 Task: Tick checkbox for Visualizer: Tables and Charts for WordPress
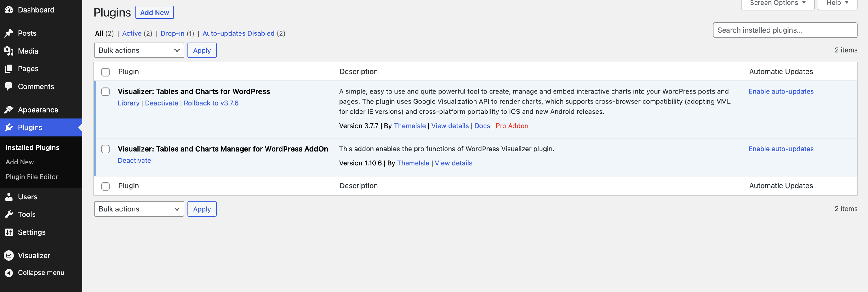(106, 92)
